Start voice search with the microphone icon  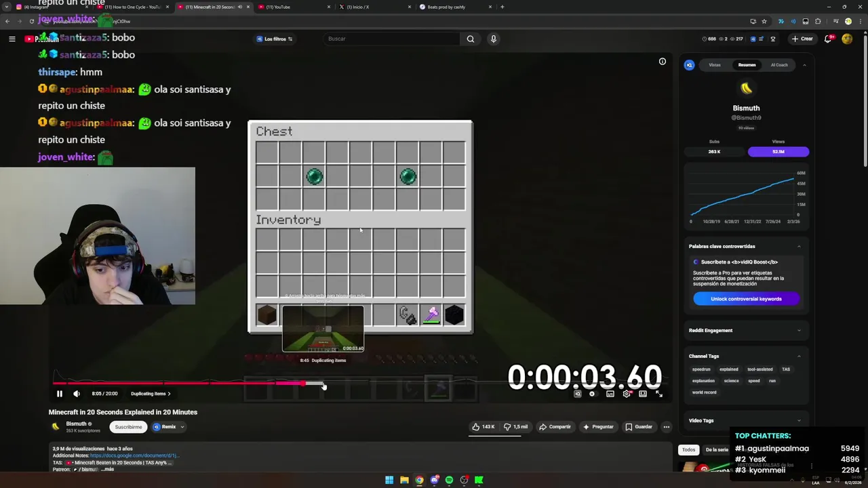coord(494,39)
